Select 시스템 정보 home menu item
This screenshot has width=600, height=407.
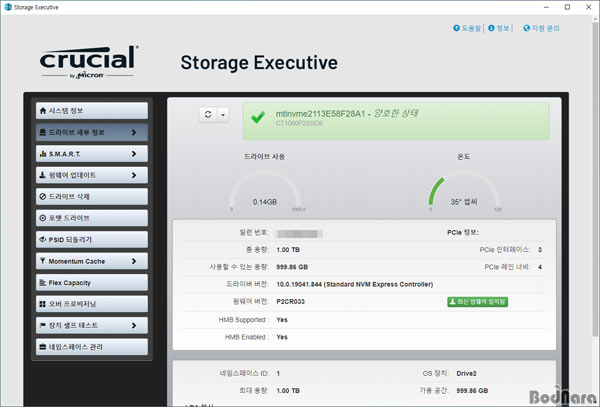click(x=92, y=111)
